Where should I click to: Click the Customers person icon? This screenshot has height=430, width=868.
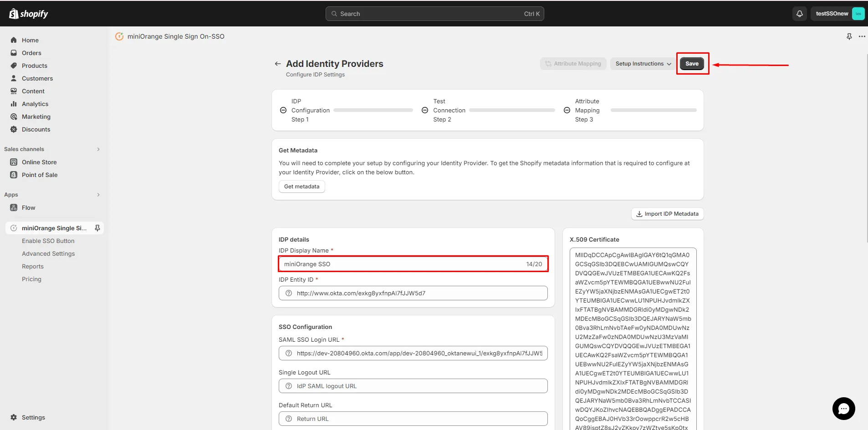coord(14,78)
